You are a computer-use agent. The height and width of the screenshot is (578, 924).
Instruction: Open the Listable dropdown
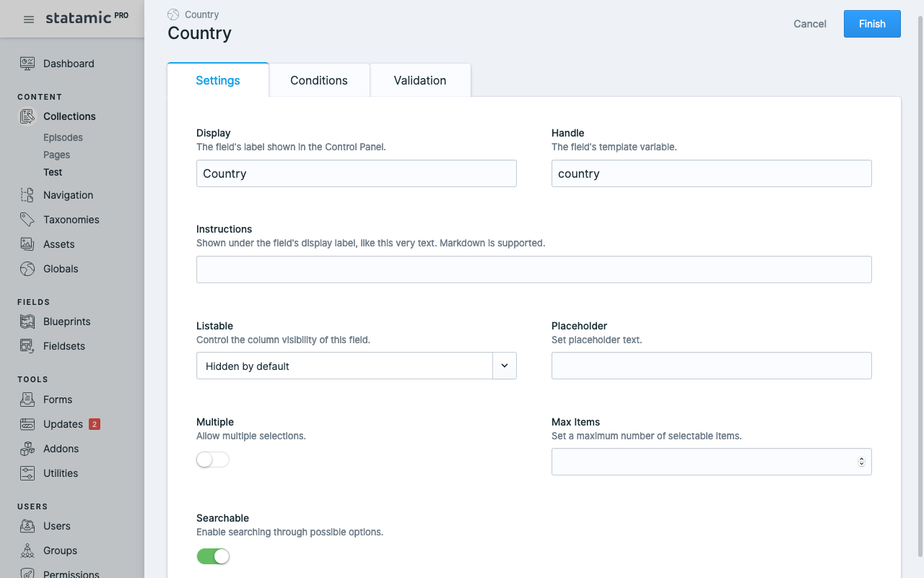coord(344,366)
